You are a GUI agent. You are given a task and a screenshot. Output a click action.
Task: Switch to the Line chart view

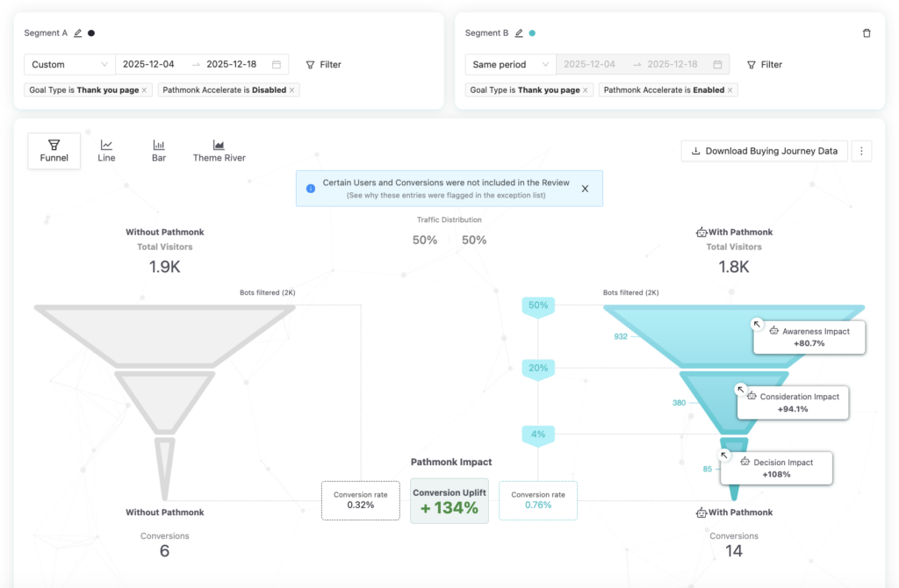click(106, 151)
